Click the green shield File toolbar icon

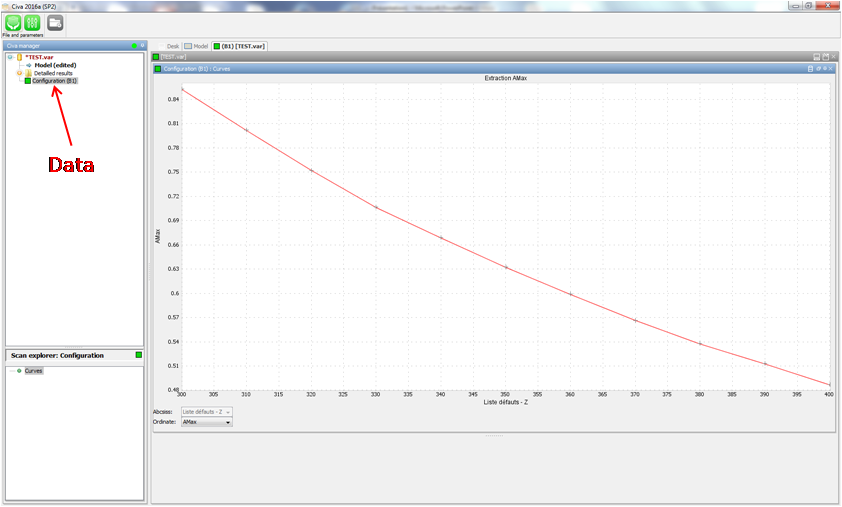pyautogui.click(x=13, y=22)
